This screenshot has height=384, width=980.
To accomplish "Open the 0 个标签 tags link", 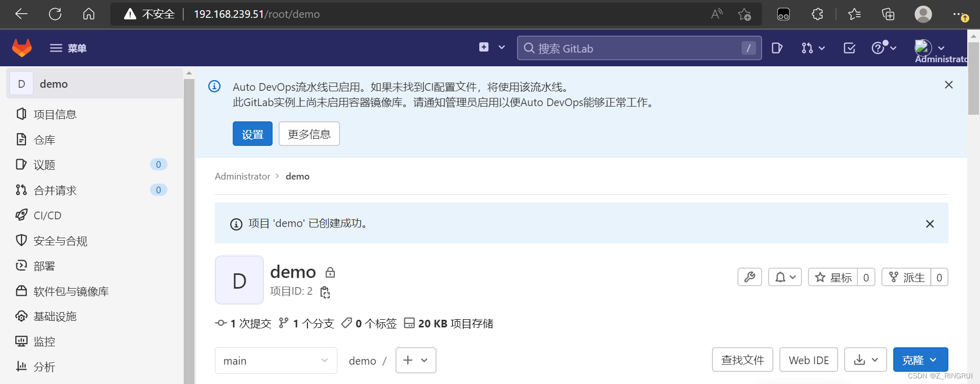I will [369, 323].
